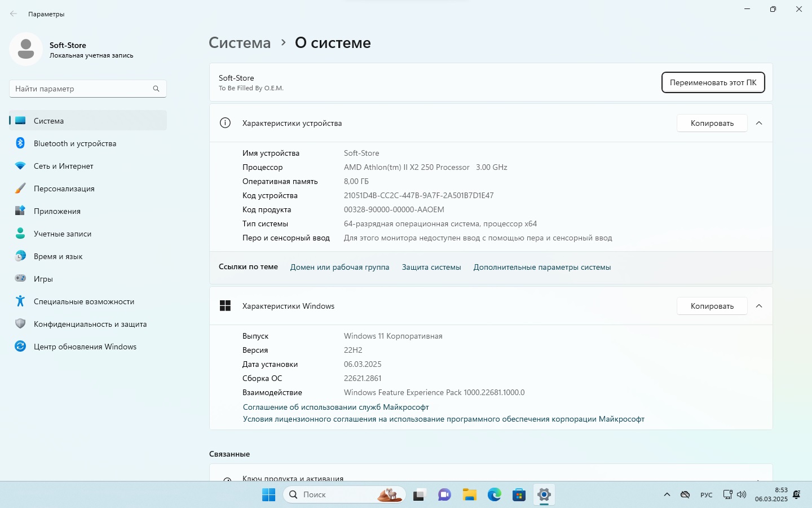Open the Soft-Store account avatar
Viewport: 812px width, 508px height.
26,49
